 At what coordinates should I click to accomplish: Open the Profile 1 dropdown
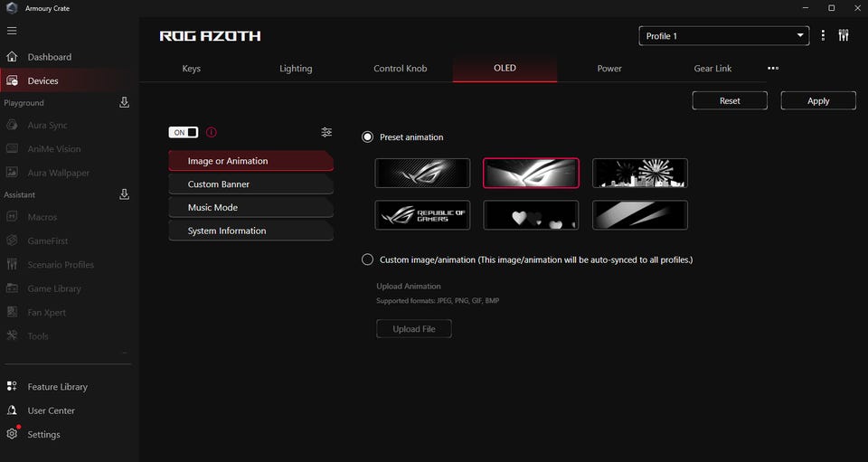click(x=724, y=36)
